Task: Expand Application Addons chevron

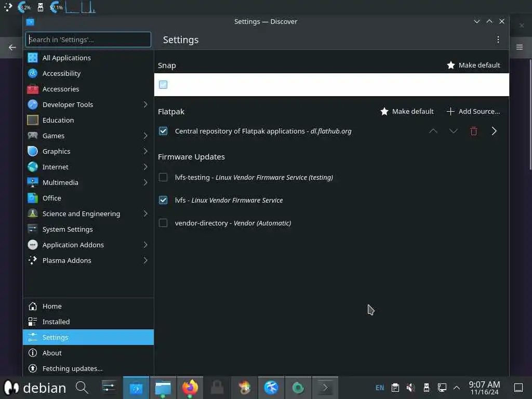Action: point(145,245)
